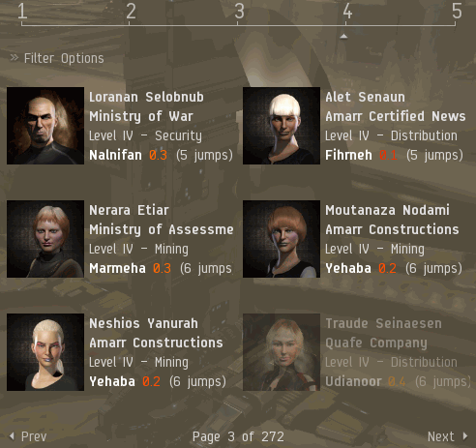Click the Amarr Certified News corporation name
476x448 pixels.
click(x=396, y=116)
